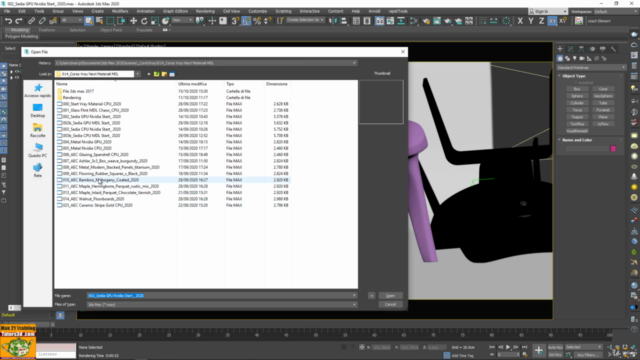This screenshot has height=360, width=640.
Task: Select the Unlink Selection tool
Action: tap(42, 21)
